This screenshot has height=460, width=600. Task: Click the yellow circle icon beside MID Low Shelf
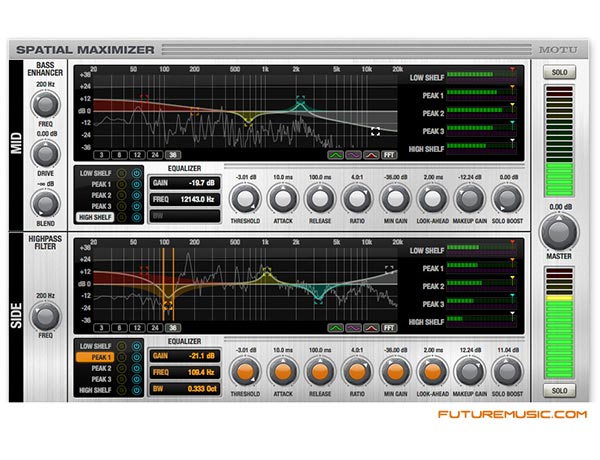[121, 173]
